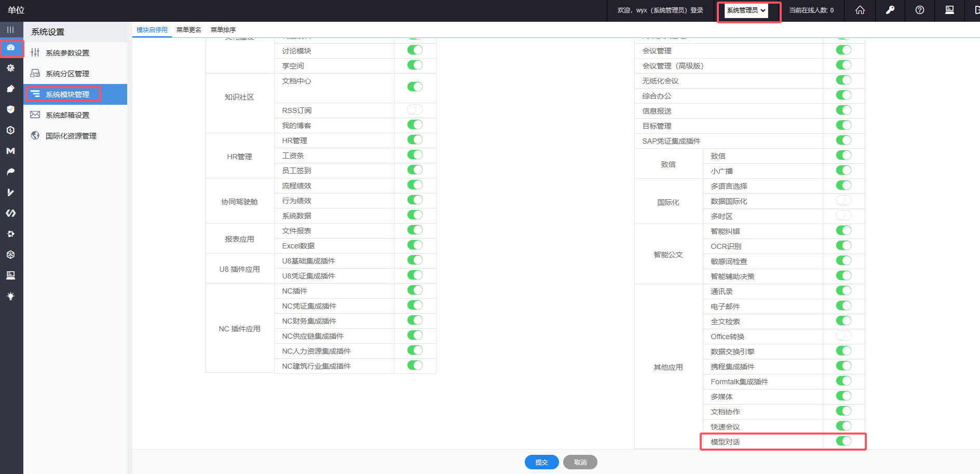The height and width of the screenshot is (474, 980).
Task: Open help via the question mark icon
Action: pyautogui.click(x=920, y=10)
